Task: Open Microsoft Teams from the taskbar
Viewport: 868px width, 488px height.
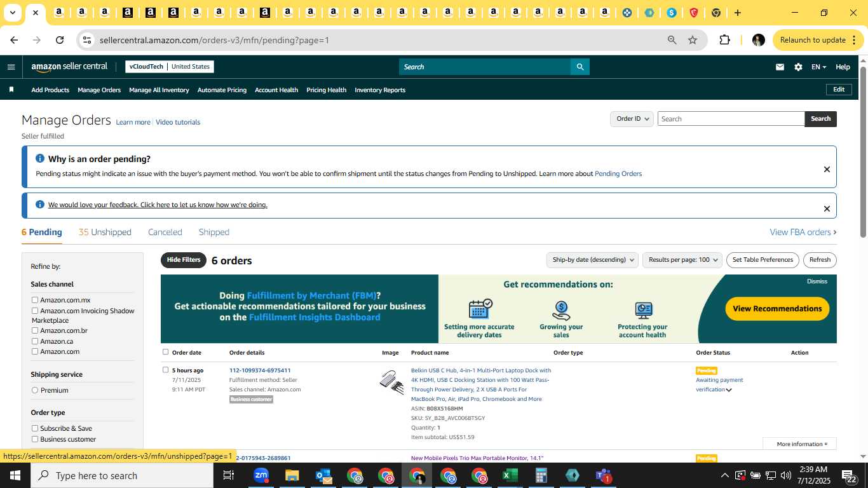Action: pos(603,475)
